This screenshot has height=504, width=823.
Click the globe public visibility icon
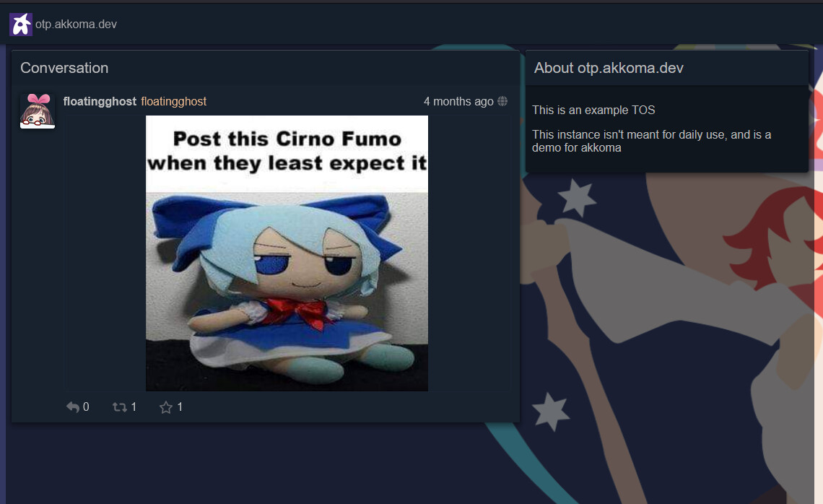(x=502, y=101)
